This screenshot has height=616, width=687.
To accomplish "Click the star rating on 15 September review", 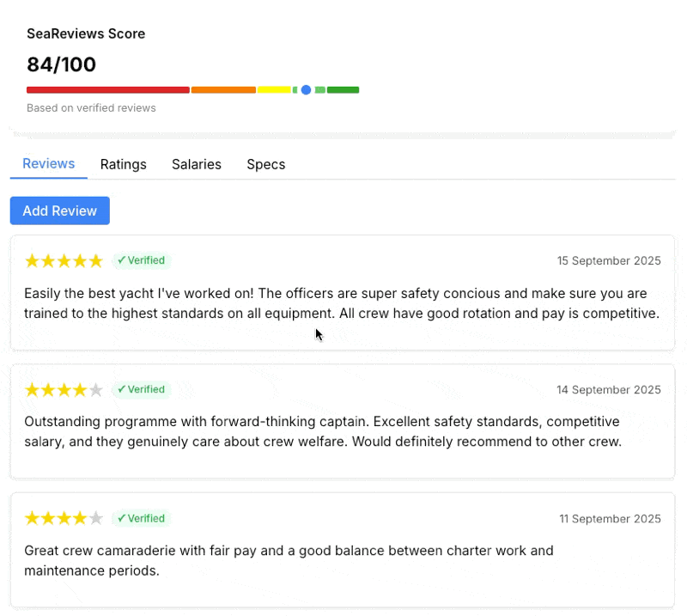I will point(64,260).
